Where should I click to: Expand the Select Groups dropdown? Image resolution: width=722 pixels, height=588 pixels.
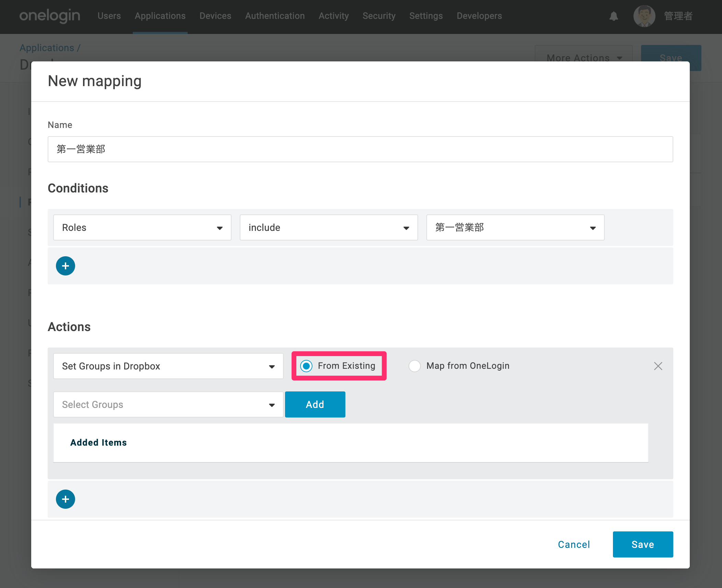pos(168,404)
